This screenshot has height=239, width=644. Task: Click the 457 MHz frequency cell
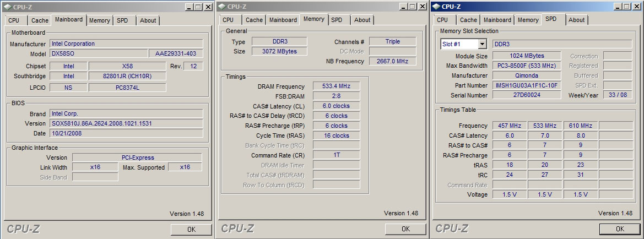pos(509,125)
